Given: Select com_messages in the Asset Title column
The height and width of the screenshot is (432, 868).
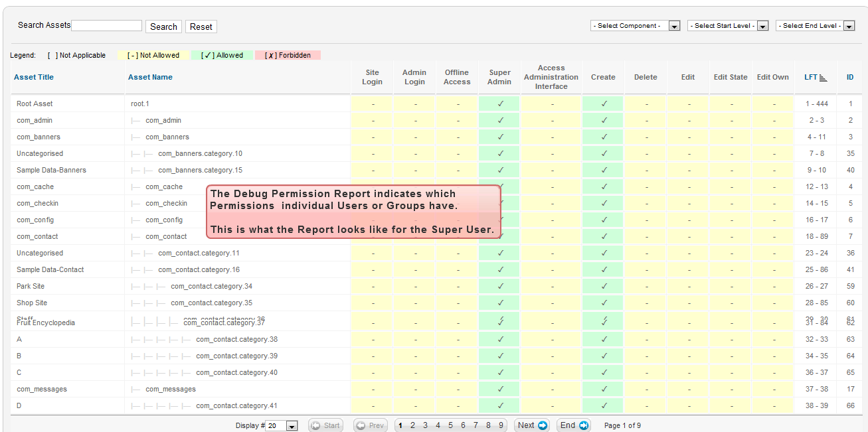Looking at the screenshot, I should point(42,389).
